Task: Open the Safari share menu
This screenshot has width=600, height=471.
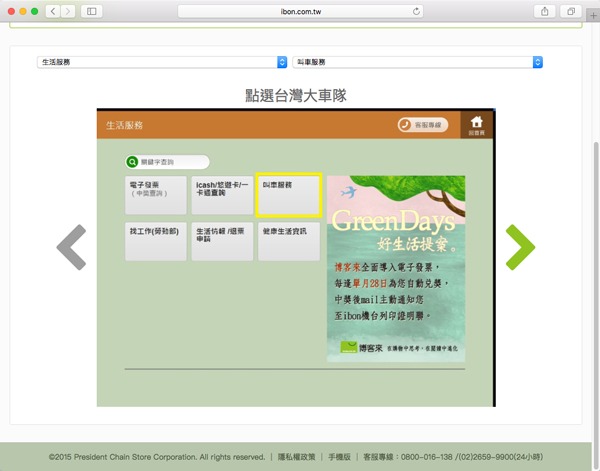Action: (x=545, y=11)
